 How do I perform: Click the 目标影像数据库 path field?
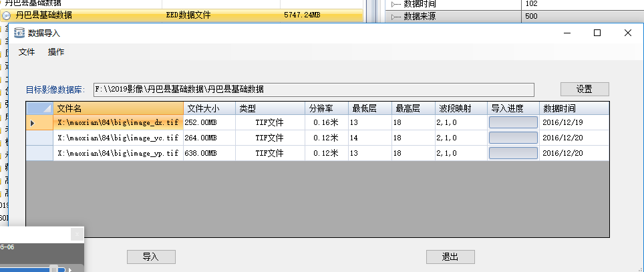click(313, 89)
